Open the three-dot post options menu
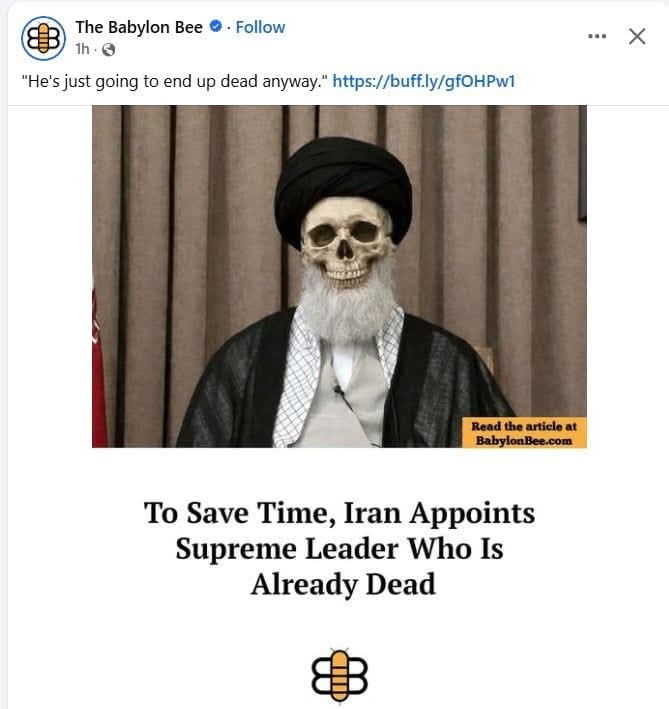This screenshot has height=709, width=669. click(597, 36)
